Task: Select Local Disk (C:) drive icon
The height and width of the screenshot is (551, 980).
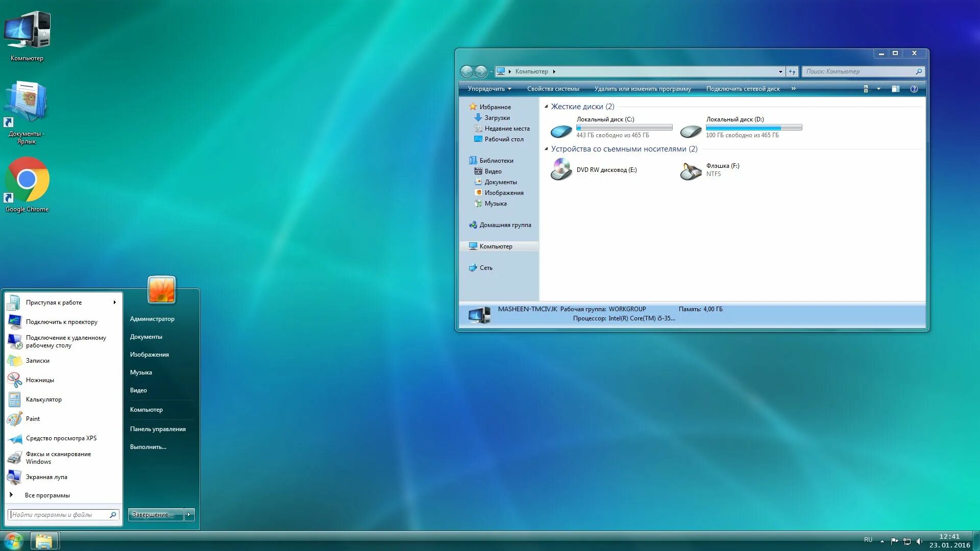Action: 561,131
